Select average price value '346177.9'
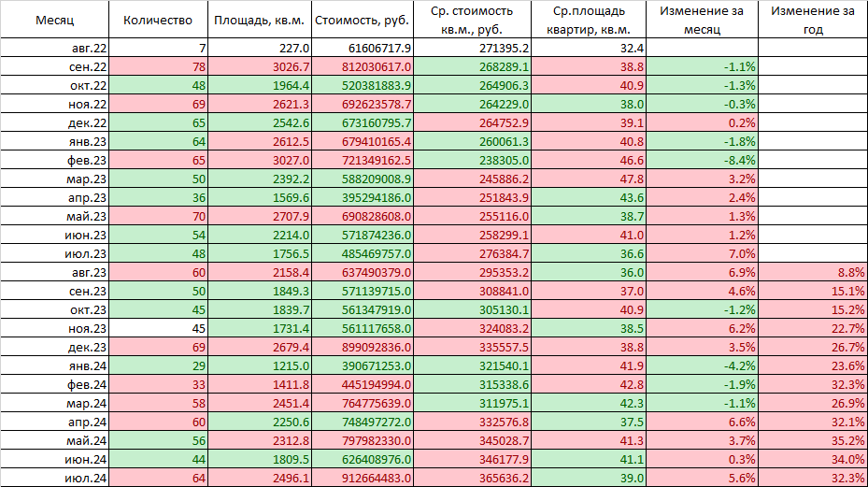The width and height of the screenshot is (868, 487). tap(472, 459)
